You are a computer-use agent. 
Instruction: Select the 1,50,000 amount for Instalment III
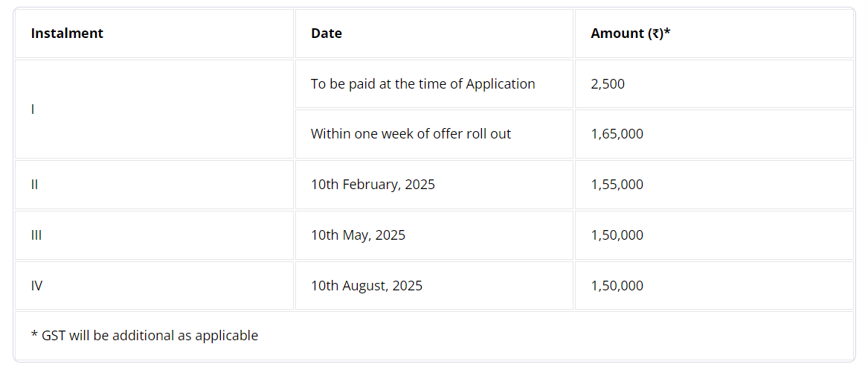click(x=714, y=235)
